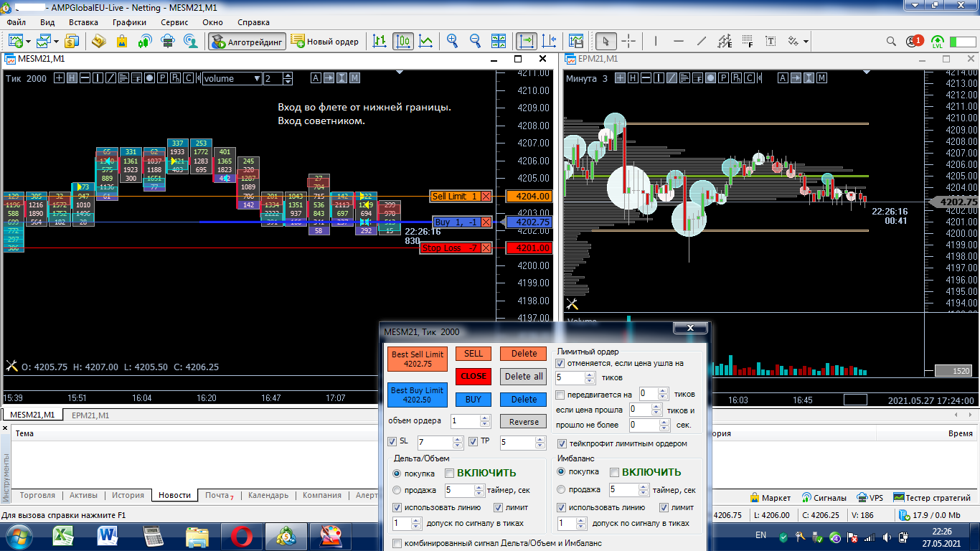The height and width of the screenshot is (551, 980).
Task: Click the Best Buy Limit 4202.50 button
Action: tap(417, 395)
